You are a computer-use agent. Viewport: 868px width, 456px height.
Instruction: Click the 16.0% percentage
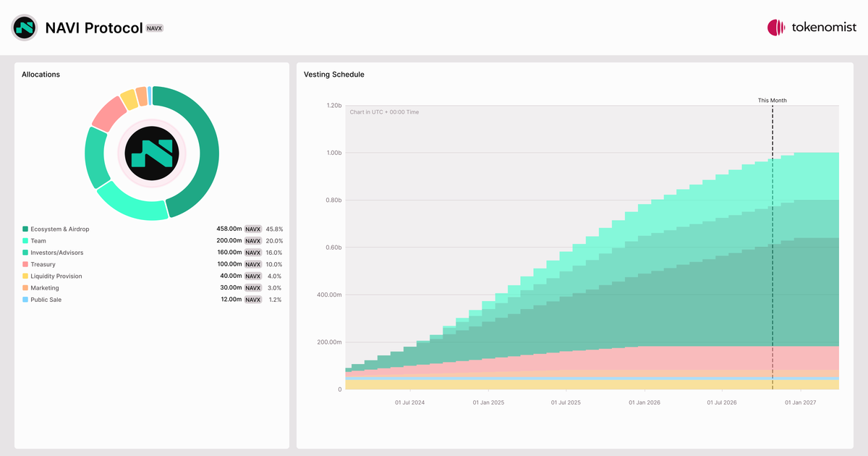(274, 253)
